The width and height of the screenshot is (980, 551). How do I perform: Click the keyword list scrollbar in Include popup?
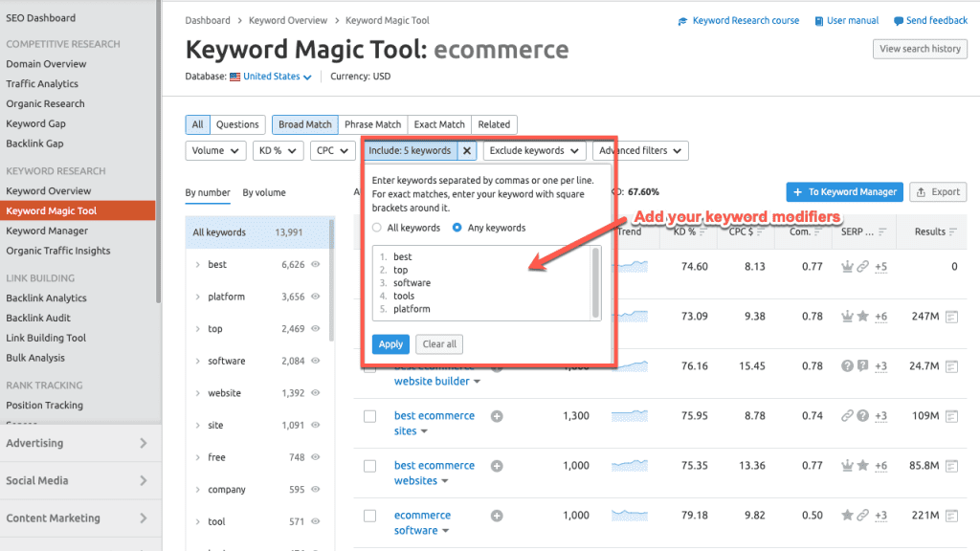tap(597, 281)
